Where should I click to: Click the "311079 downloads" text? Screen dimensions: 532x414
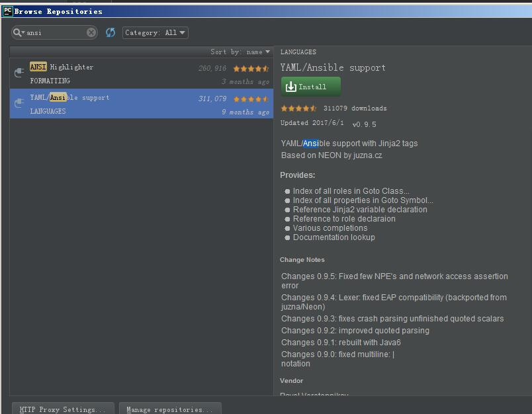355,108
